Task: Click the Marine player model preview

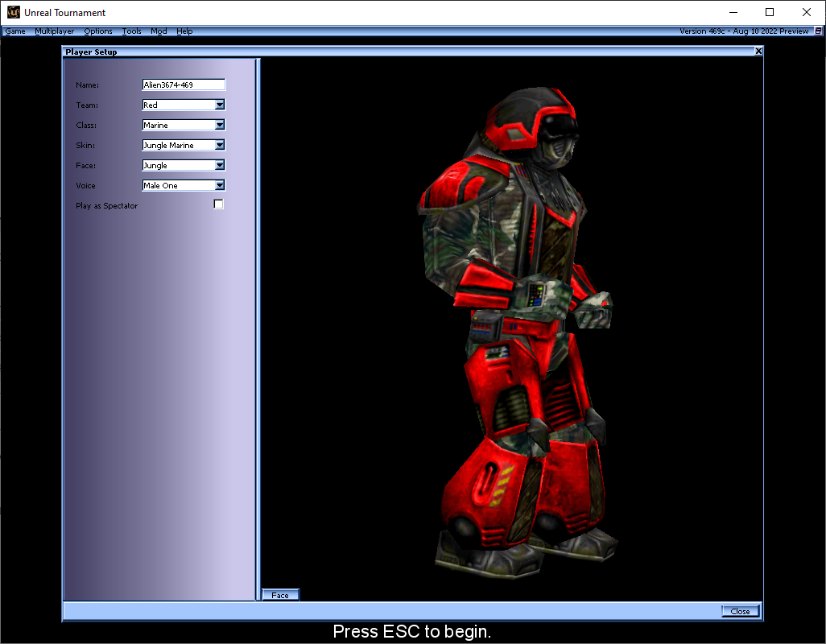Action: [518, 332]
